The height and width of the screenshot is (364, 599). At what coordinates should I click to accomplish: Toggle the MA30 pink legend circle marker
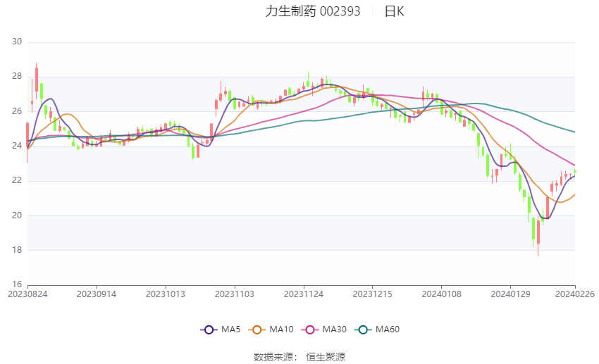point(310,330)
